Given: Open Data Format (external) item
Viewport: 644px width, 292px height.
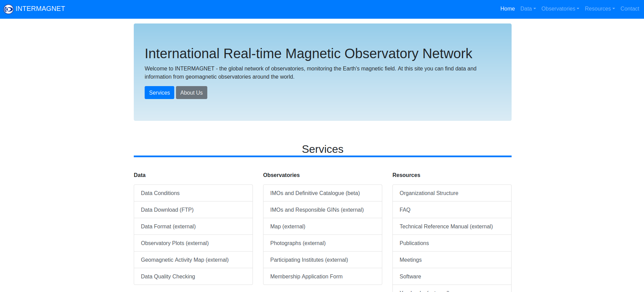Looking at the screenshot, I should click(x=193, y=226).
